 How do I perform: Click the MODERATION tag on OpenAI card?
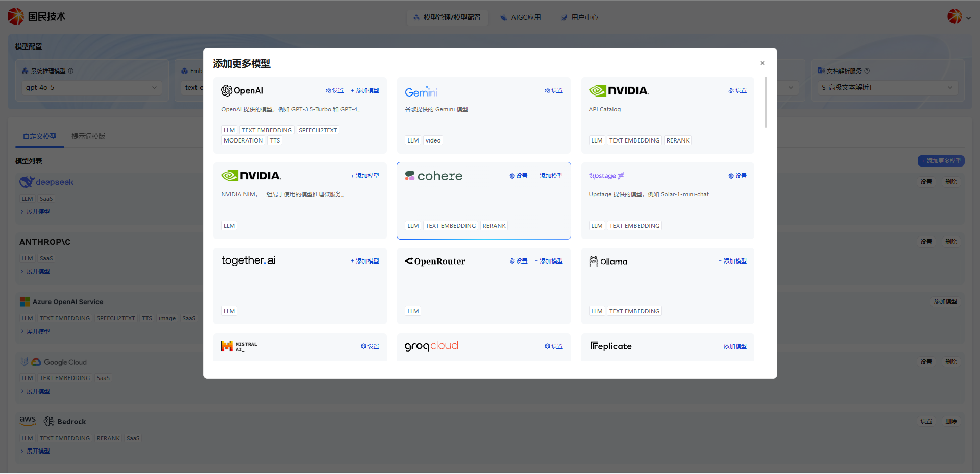pyautogui.click(x=243, y=140)
